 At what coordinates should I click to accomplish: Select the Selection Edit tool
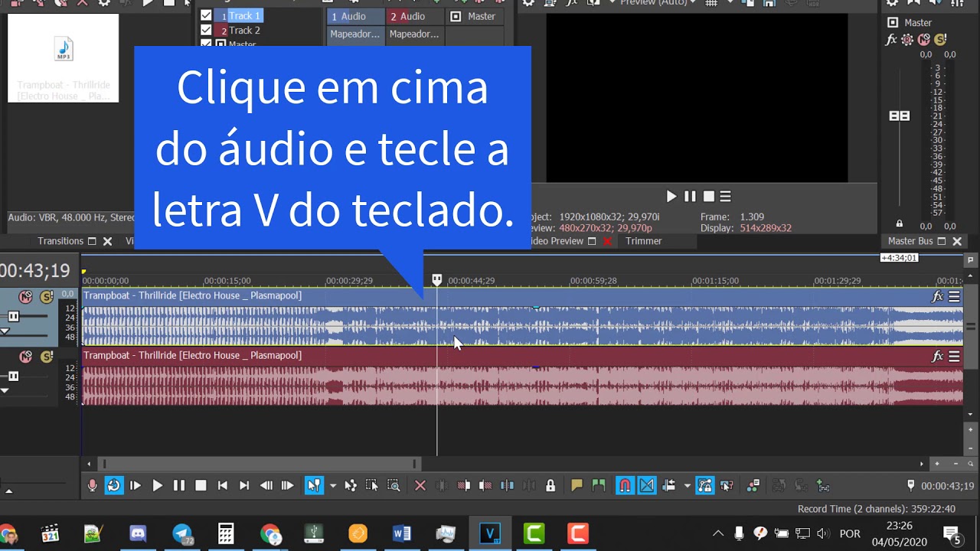click(372, 485)
